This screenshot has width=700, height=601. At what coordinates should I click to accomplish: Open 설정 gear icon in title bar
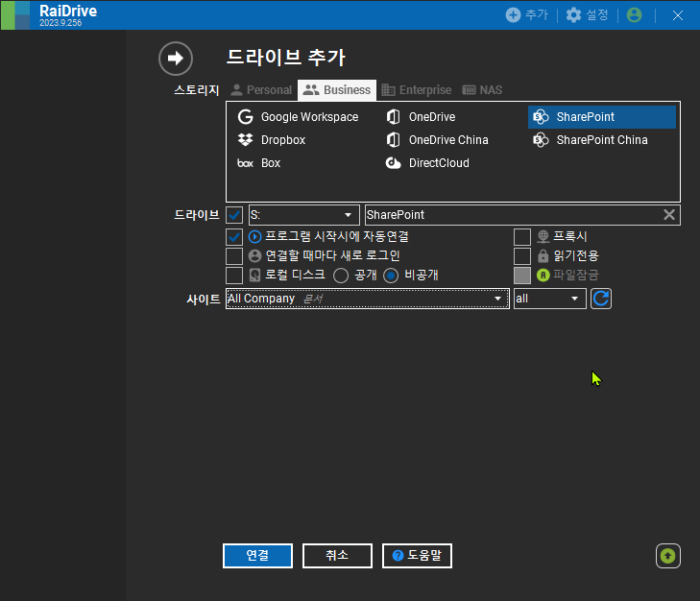[x=573, y=14]
